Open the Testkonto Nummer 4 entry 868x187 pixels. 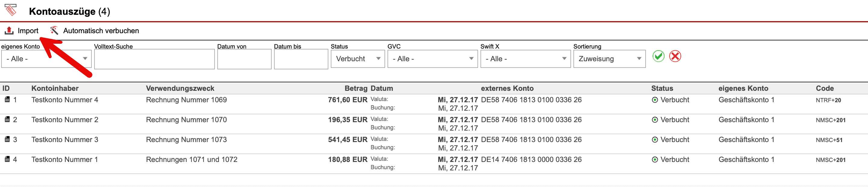65,100
